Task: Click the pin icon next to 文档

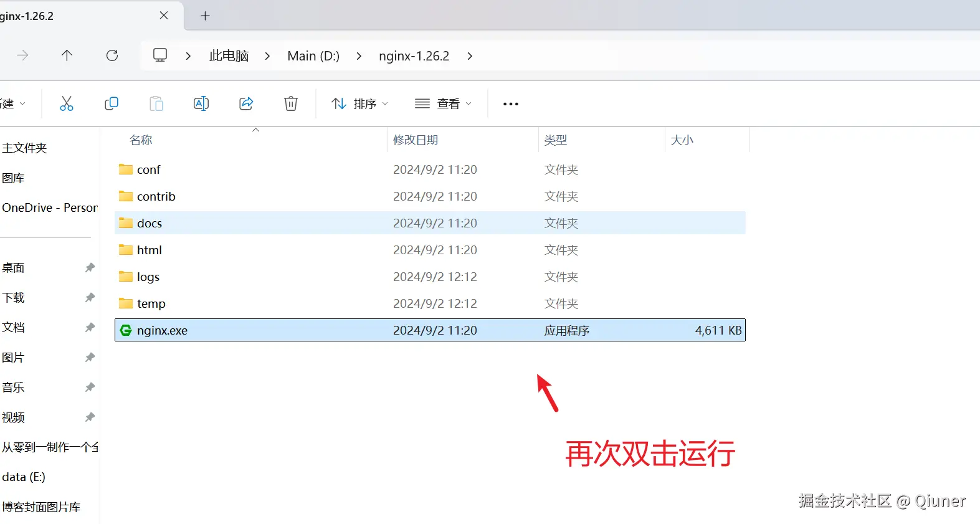Action: pyautogui.click(x=90, y=327)
